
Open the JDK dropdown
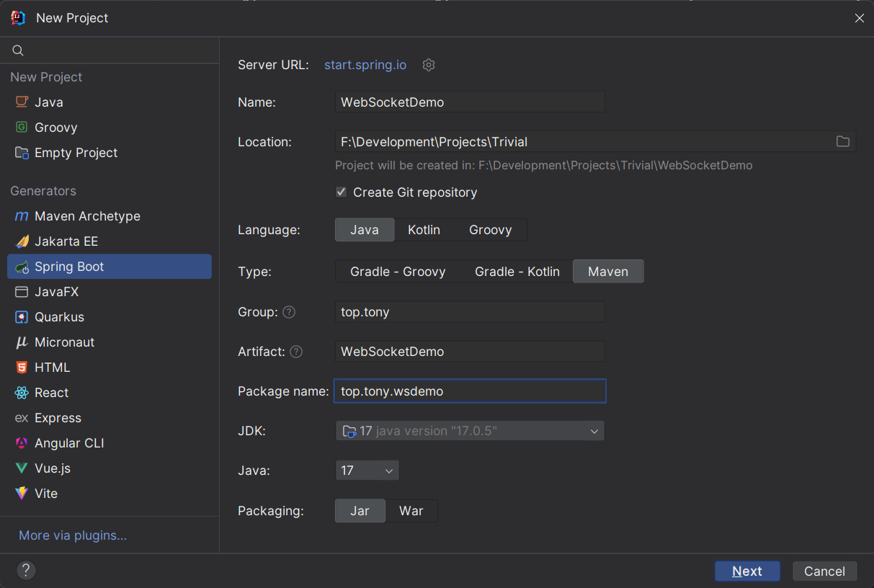click(x=470, y=431)
